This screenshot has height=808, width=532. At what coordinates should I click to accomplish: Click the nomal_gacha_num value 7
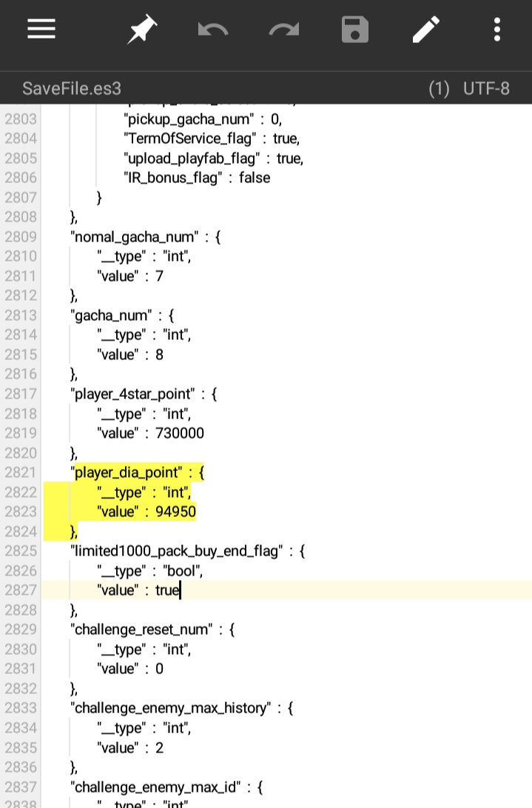pos(159,276)
